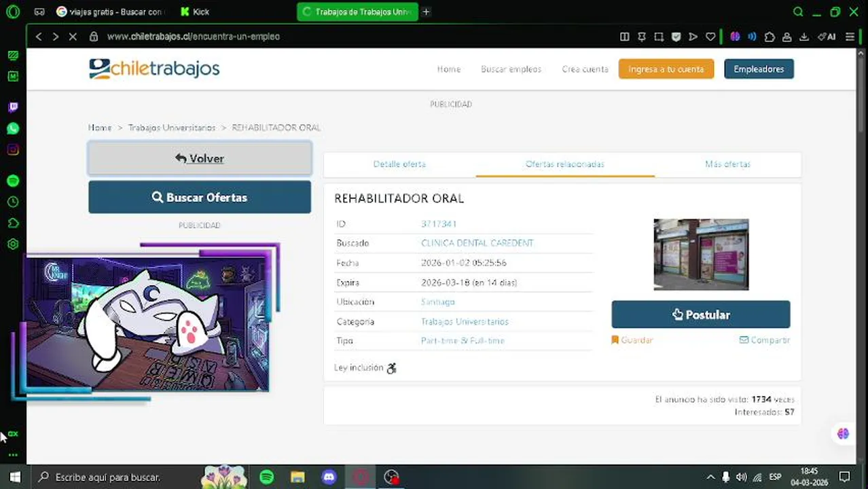Click the padlock site security icon

[94, 37]
